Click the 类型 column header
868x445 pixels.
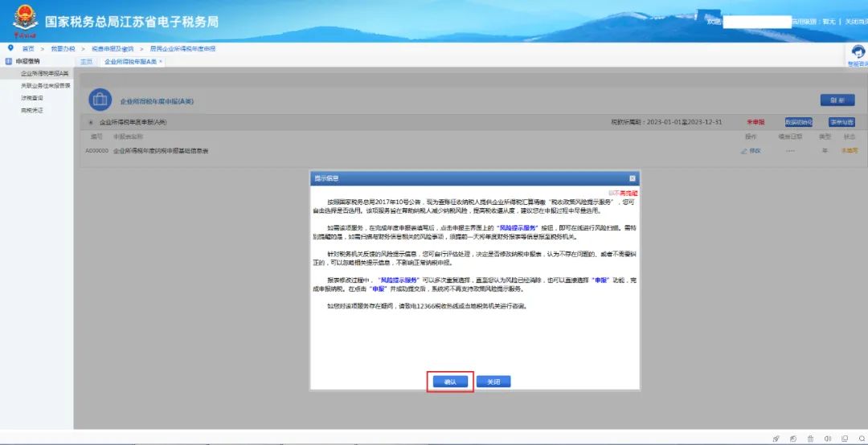tap(825, 137)
